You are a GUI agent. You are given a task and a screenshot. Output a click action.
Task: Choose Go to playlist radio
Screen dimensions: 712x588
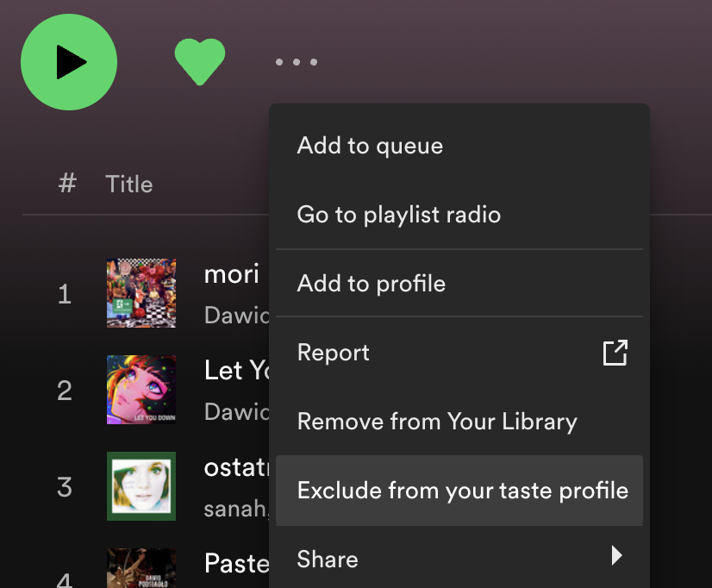(x=398, y=215)
